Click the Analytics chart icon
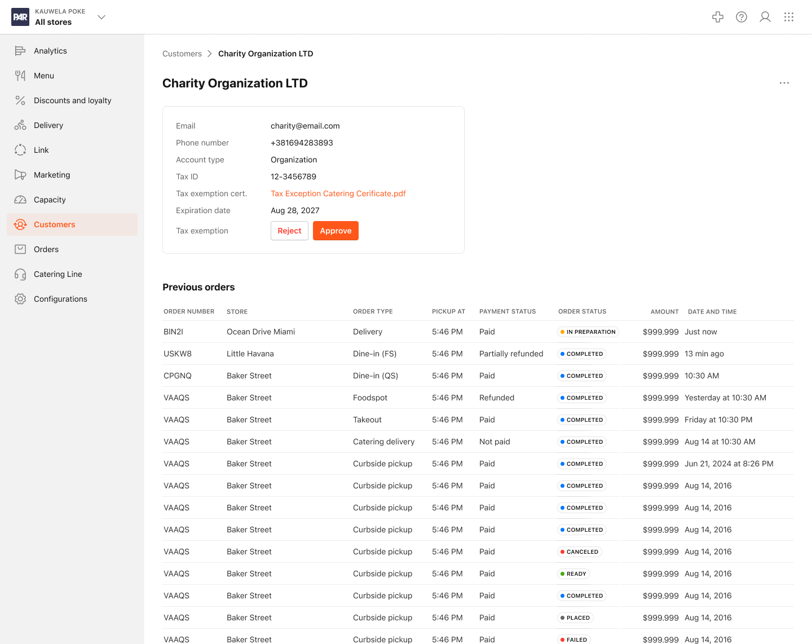Screen dimensions: 812x644 click(20, 51)
